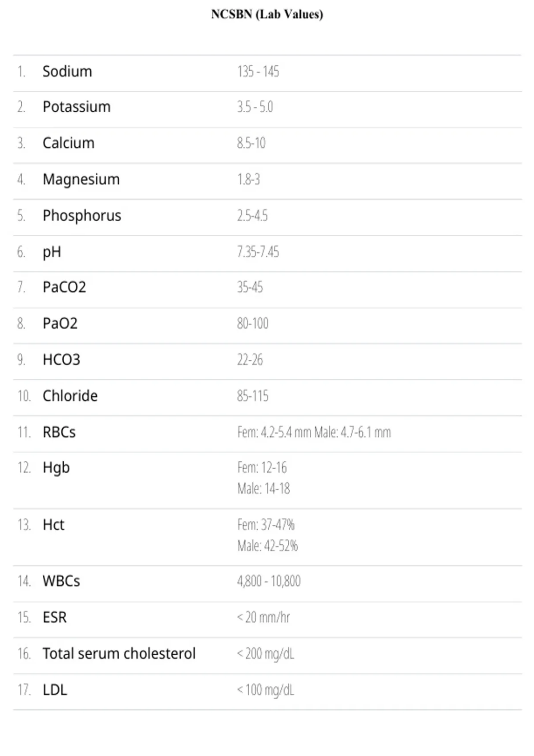
Task: Select the PaCO2 label
Action: click(x=64, y=287)
